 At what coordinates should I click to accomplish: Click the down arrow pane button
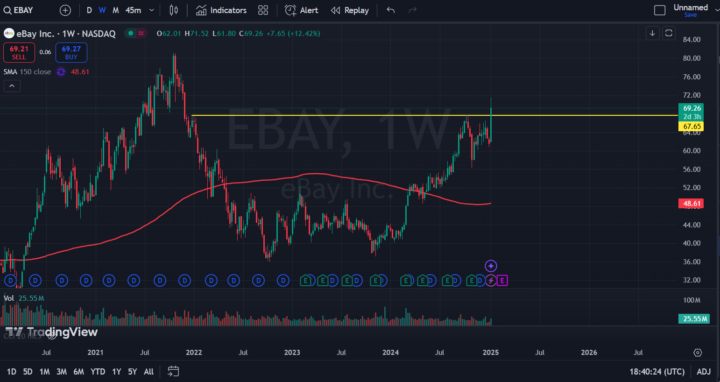[x=652, y=33]
